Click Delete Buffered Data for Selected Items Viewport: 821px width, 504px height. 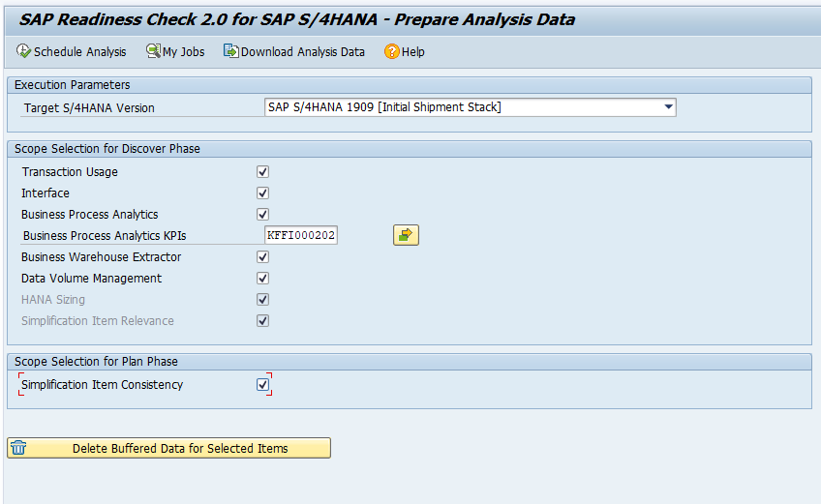pyautogui.click(x=169, y=448)
